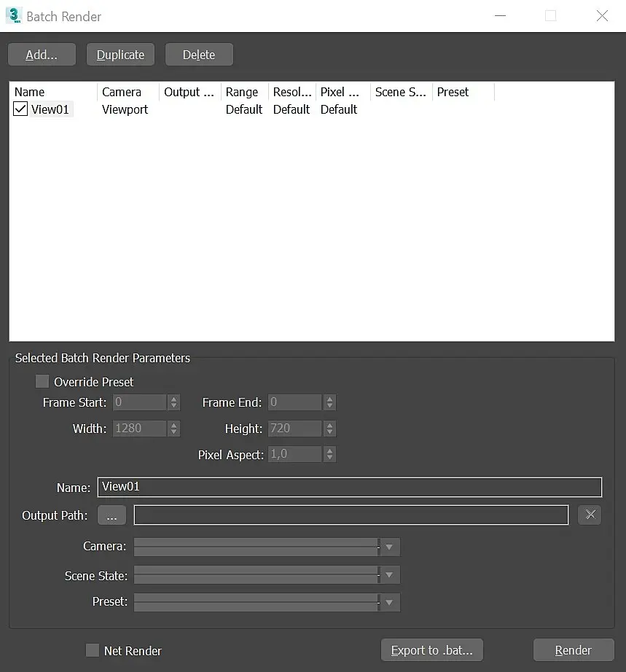This screenshot has width=626, height=672.
Task: Clear the Output Path with X button
Action: click(590, 515)
